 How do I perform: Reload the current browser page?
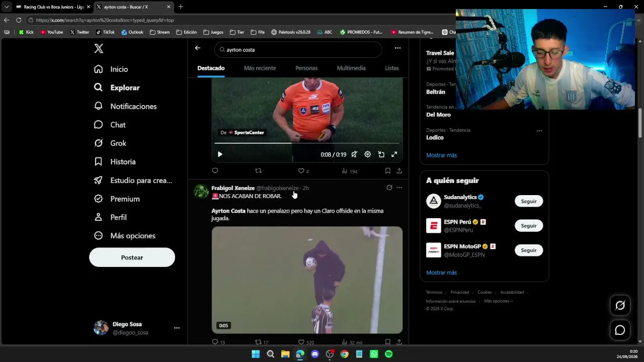[x=19, y=20]
